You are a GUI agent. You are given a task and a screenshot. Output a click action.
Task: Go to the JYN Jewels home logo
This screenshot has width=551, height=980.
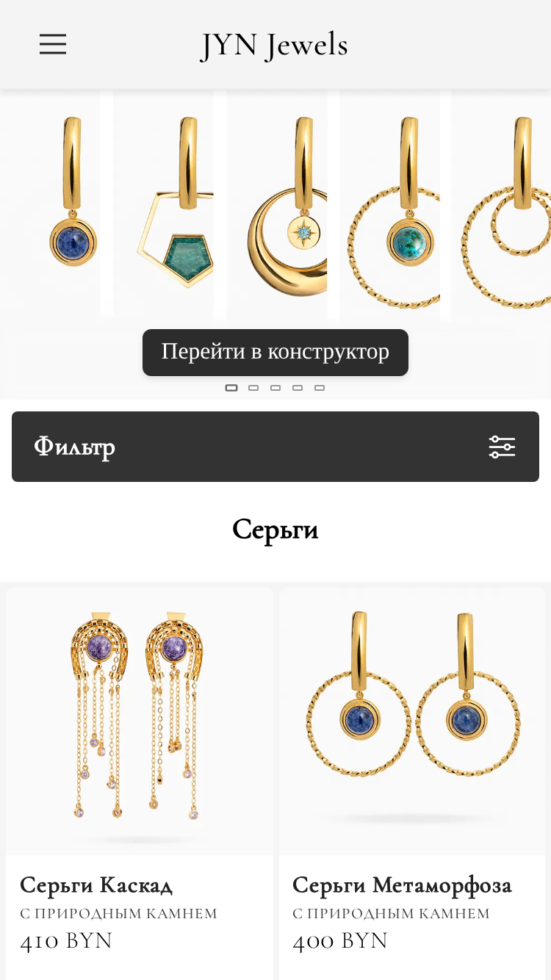click(x=274, y=45)
